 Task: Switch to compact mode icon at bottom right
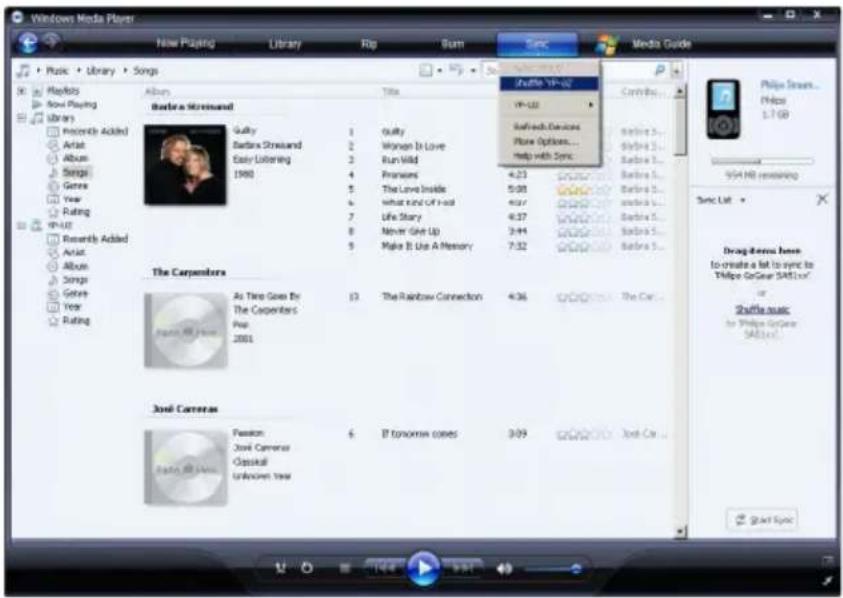[x=827, y=580]
